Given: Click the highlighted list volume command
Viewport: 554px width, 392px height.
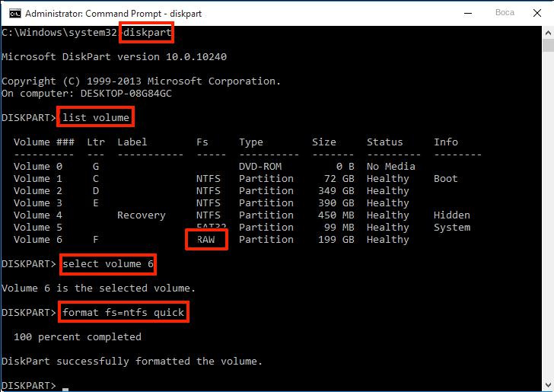Looking at the screenshot, I should click(97, 117).
